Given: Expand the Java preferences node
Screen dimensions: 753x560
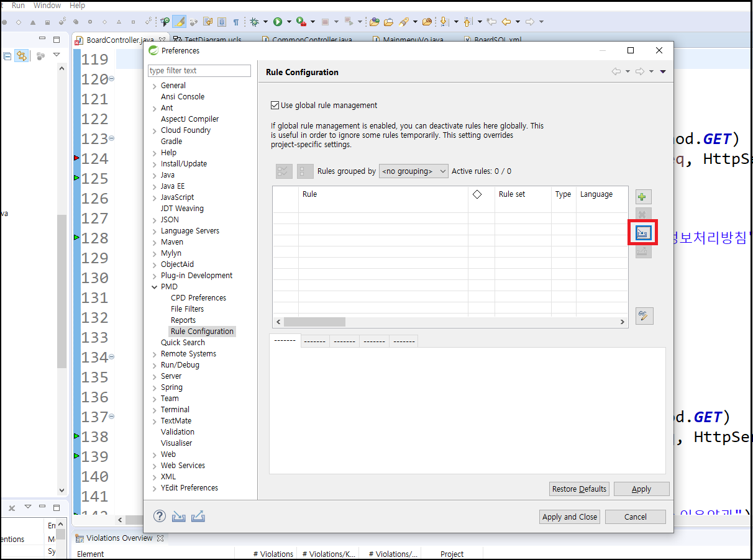Looking at the screenshot, I should (x=155, y=175).
